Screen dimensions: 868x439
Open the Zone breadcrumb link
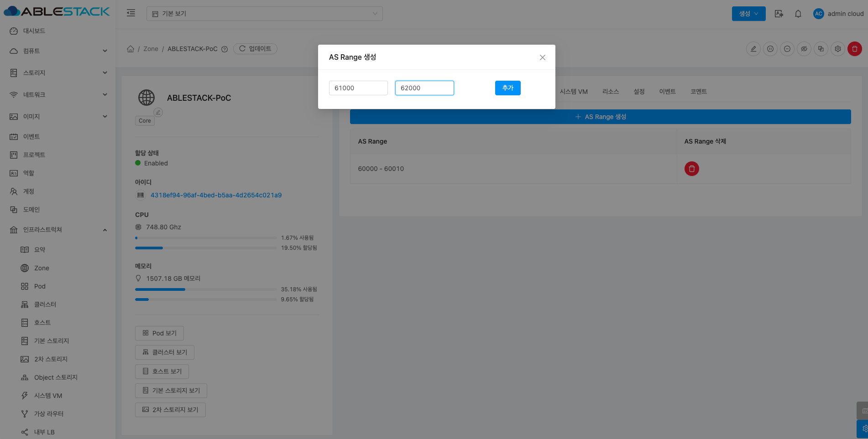pos(151,49)
